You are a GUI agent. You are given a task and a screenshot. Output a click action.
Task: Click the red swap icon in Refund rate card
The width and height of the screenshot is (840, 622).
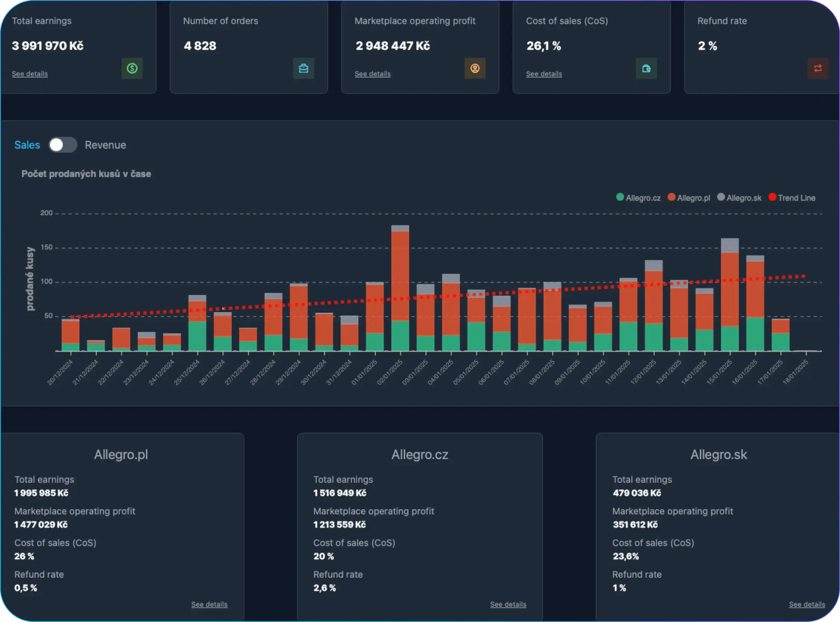[818, 68]
